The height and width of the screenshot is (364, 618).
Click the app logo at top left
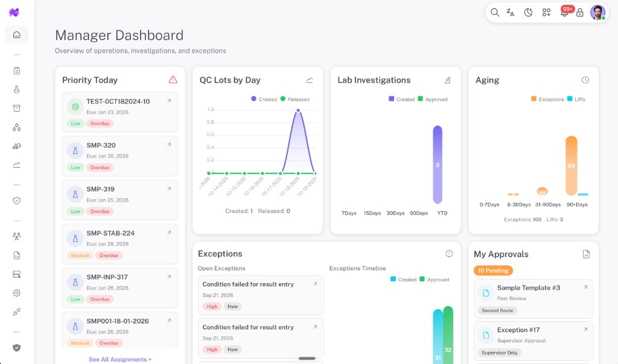click(x=14, y=12)
